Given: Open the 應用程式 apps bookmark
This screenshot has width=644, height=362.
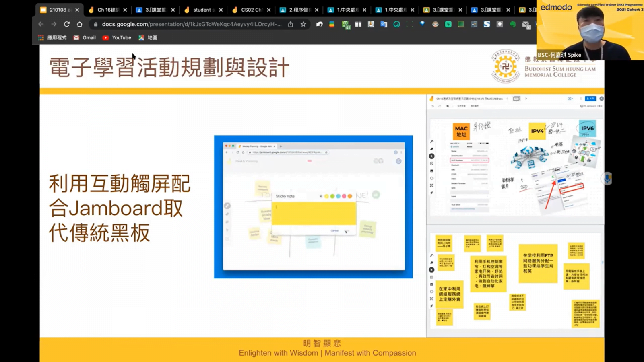Looking at the screenshot, I should pyautogui.click(x=52, y=38).
